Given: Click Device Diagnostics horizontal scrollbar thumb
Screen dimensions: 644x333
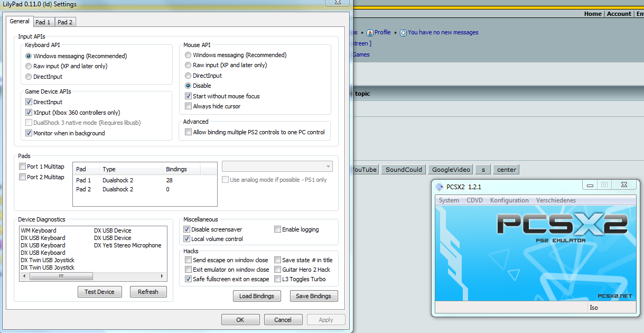Looking at the screenshot, I should [61, 276].
